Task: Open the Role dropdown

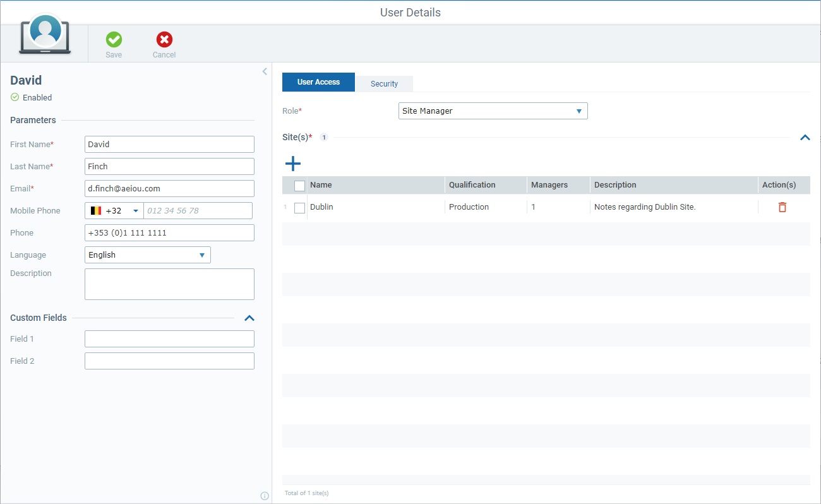Action: pos(493,111)
